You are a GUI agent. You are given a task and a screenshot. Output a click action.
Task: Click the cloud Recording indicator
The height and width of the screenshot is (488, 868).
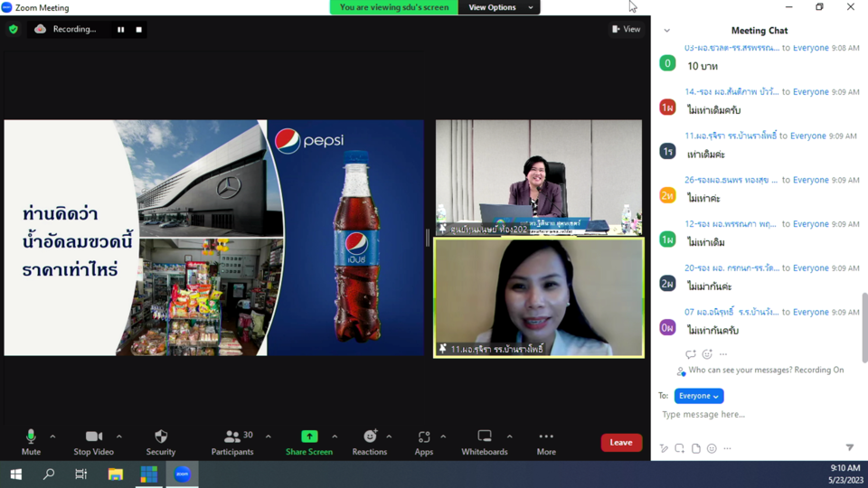click(x=65, y=29)
